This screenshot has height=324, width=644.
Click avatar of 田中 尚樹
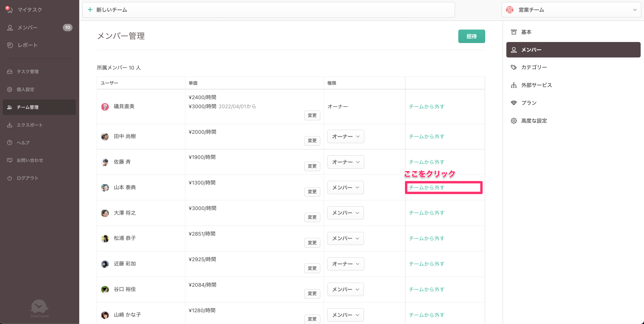pos(105,137)
